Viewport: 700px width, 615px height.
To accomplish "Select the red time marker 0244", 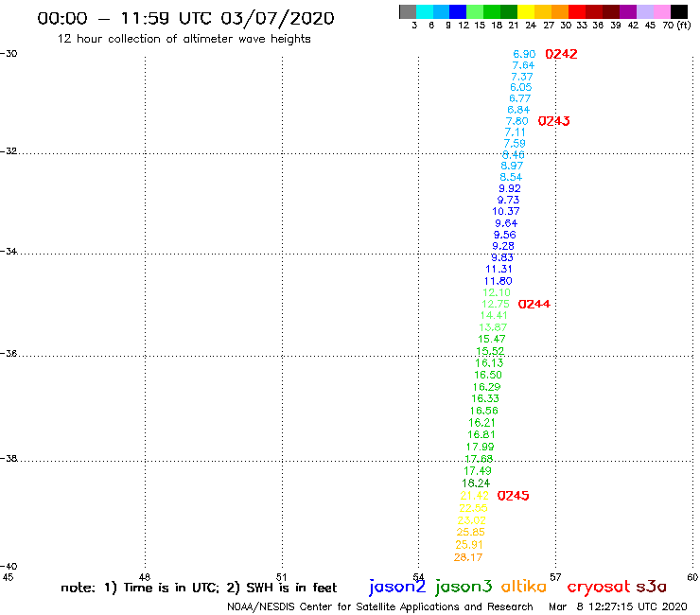I will [x=534, y=304].
